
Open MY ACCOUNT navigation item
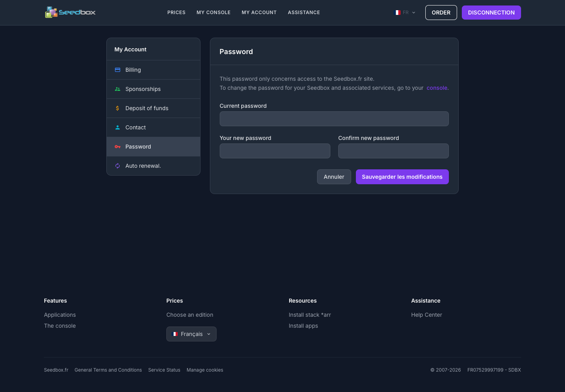coord(259,13)
